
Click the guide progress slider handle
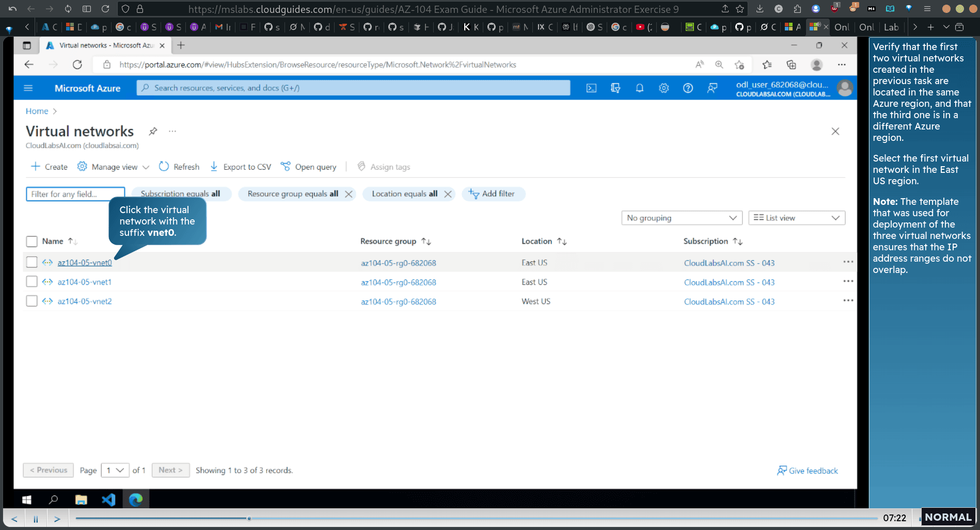[x=249, y=518]
